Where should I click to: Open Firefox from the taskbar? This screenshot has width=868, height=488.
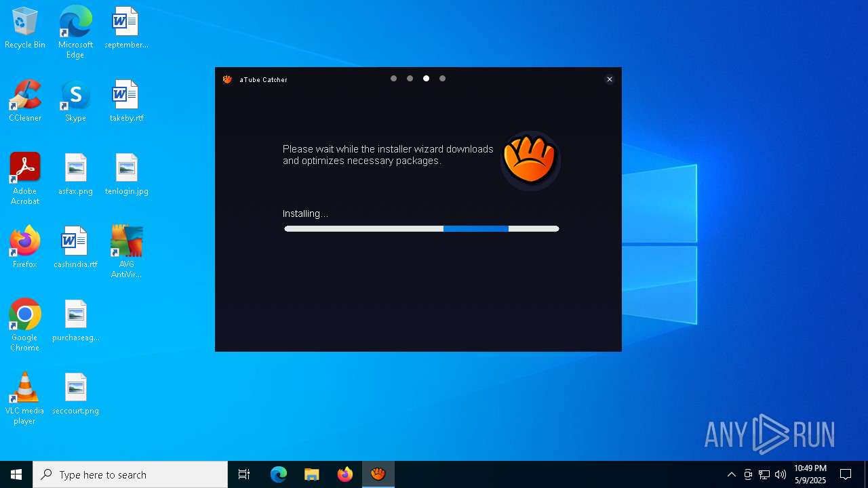(x=345, y=474)
